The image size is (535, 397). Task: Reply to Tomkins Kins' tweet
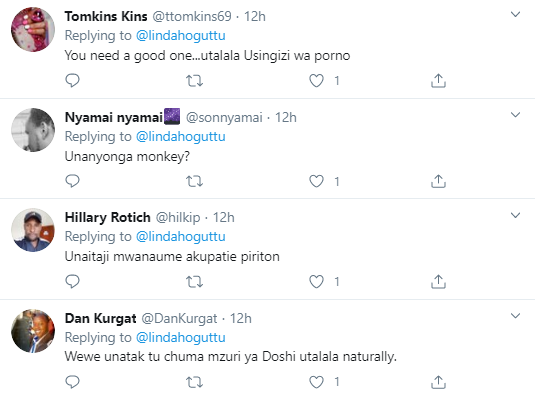pyautogui.click(x=72, y=80)
